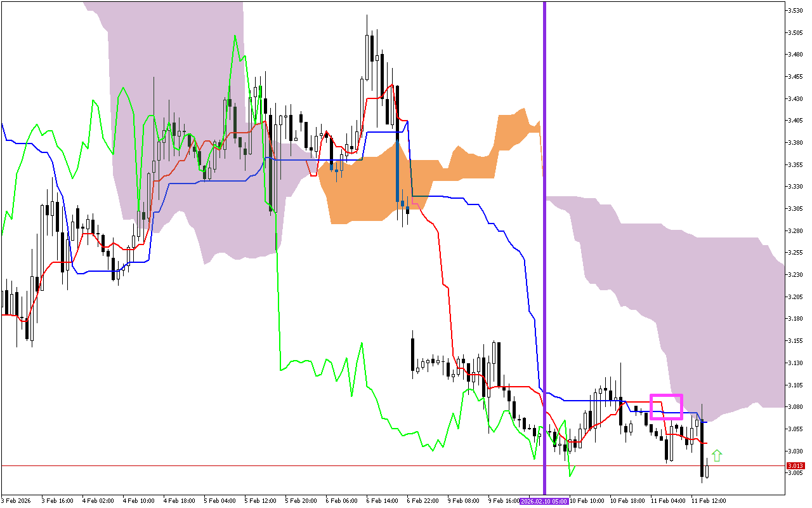Select the '5 Feb 12:00' time axis label
Image resolution: width=812 pixels, height=508 pixels.
coord(260,500)
